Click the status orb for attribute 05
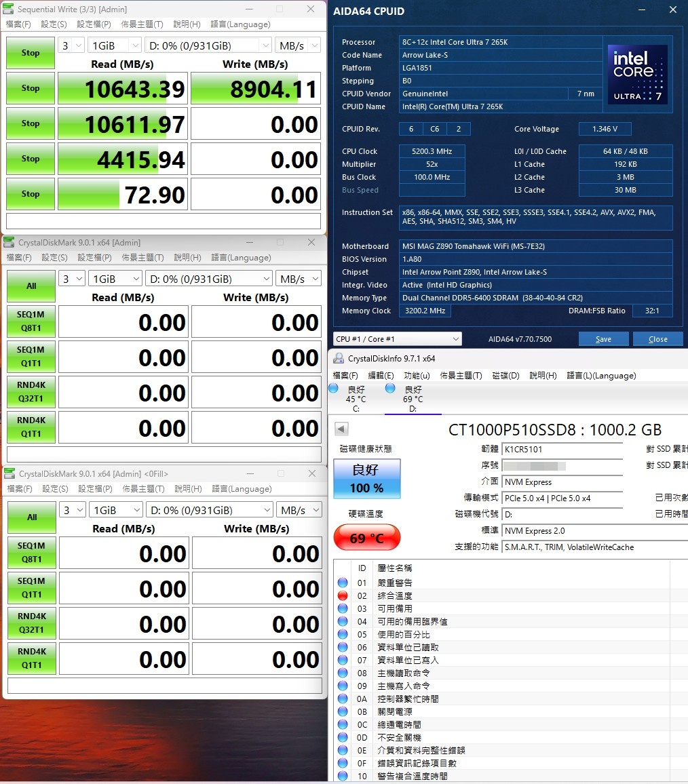The image size is (688, 784). 343,634
